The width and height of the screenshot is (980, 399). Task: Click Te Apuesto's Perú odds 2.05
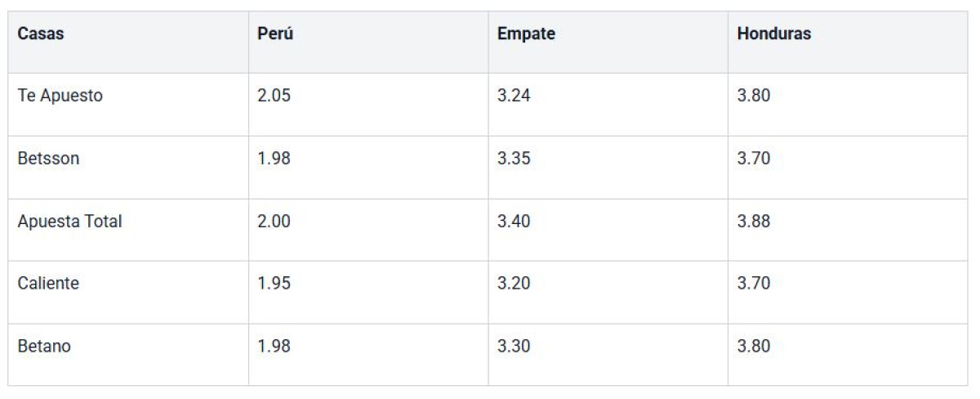click(274, 96)
